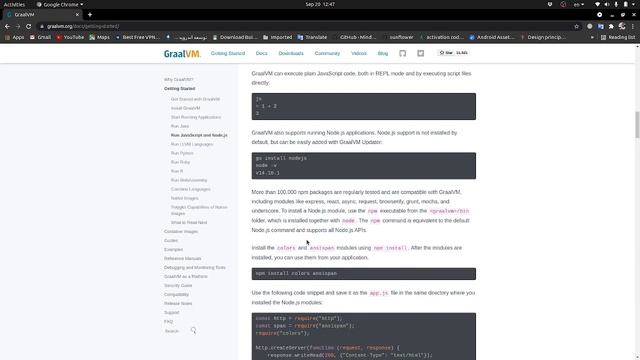Open What to Read Next sidebar link
The image size is (640, 360).
pyautogui.click(x=189, y=222)
